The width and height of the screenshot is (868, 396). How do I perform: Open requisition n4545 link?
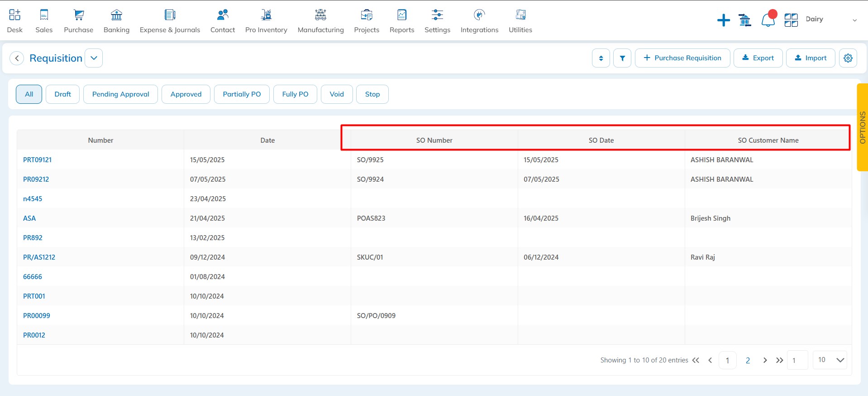[33, 199]
